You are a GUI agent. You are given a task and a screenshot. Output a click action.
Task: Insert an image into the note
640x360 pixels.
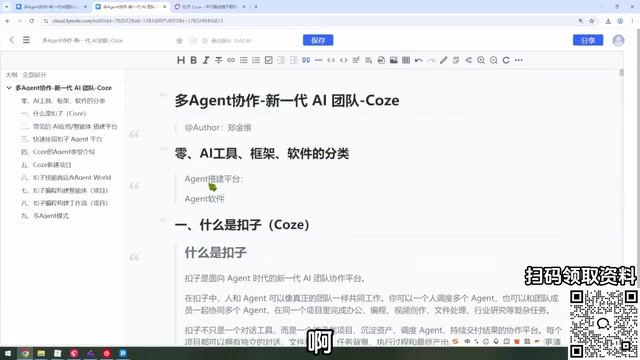pos(393,60)
